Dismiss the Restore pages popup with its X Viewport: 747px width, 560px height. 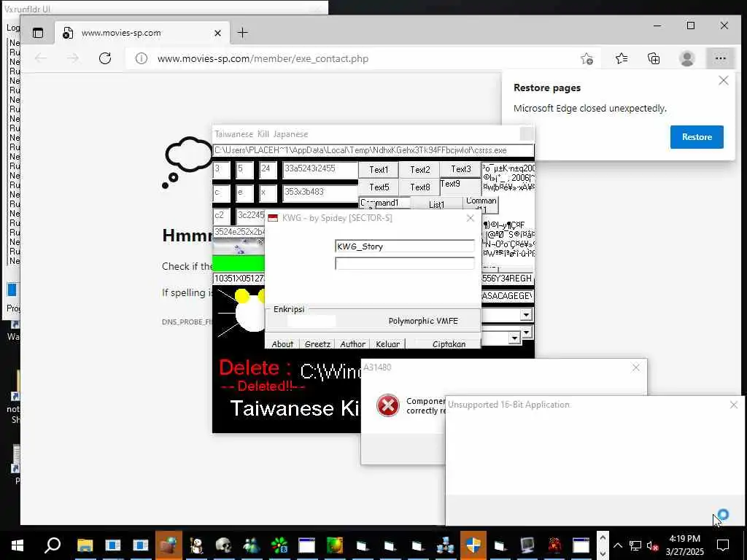coord(723,80)
